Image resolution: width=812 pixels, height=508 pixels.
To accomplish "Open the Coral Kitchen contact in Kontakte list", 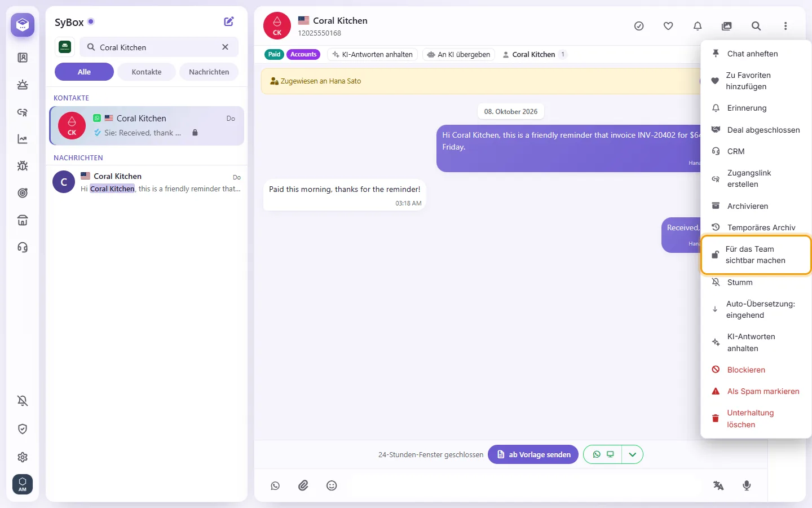I will [x=147, y=125].
